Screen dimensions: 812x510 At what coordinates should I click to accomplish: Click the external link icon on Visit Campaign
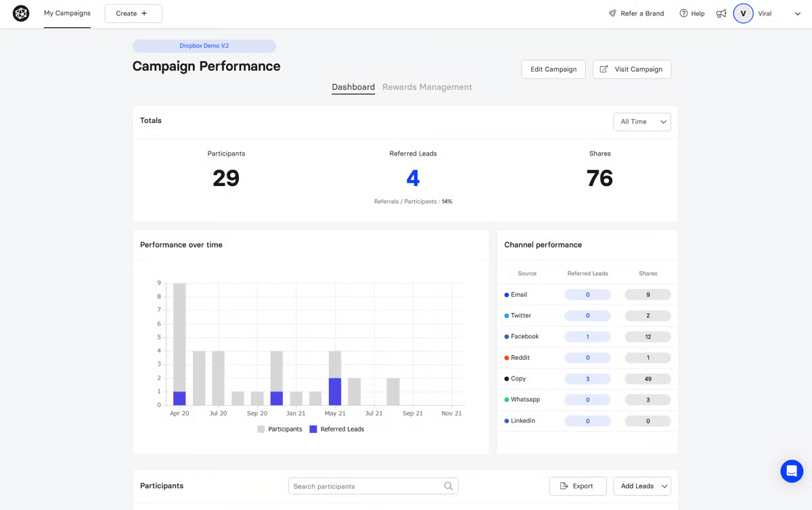coord(604,69)
